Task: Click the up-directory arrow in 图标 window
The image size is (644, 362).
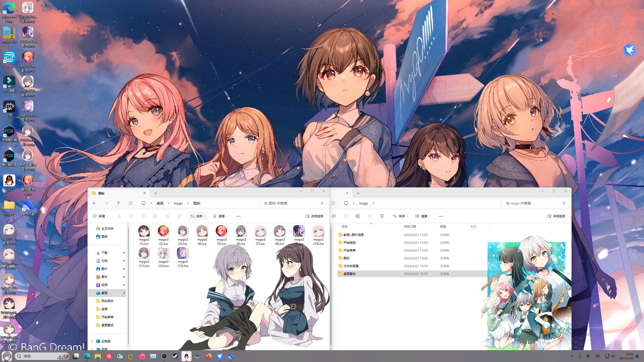Action: pos(118,203)
